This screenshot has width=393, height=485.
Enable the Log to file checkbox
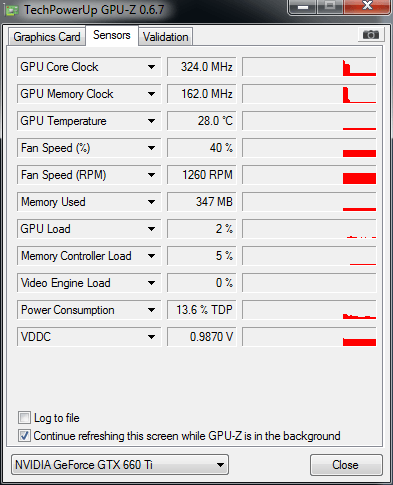pos(24,418)
